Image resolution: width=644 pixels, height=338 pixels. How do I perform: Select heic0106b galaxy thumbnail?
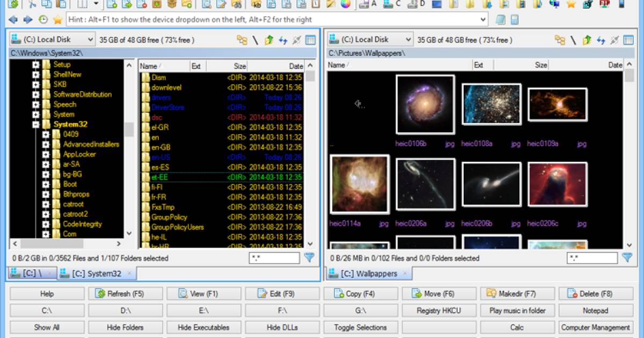[425, 104]
